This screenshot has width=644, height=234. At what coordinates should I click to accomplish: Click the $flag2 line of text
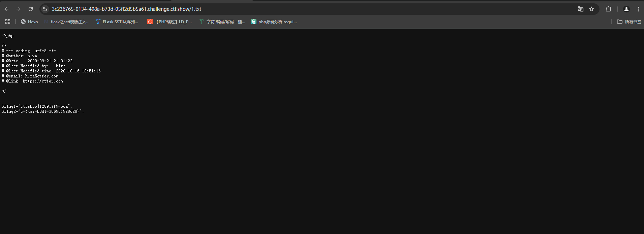42,111
